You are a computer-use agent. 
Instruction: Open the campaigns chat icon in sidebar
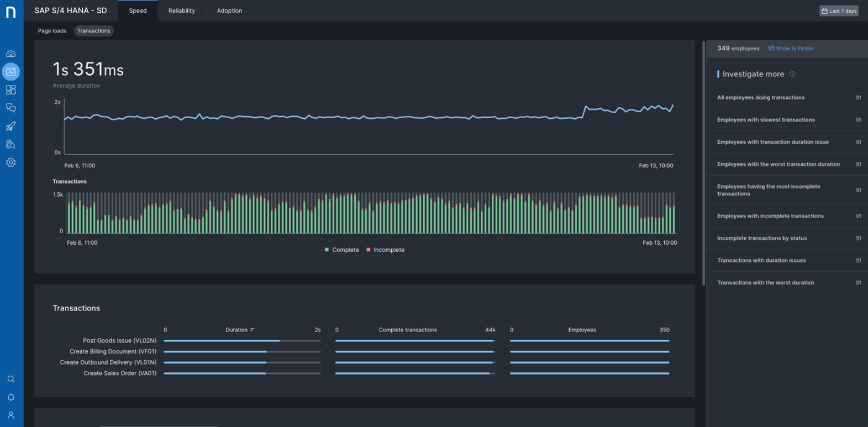pyautogui.click(x=11, y=108)
